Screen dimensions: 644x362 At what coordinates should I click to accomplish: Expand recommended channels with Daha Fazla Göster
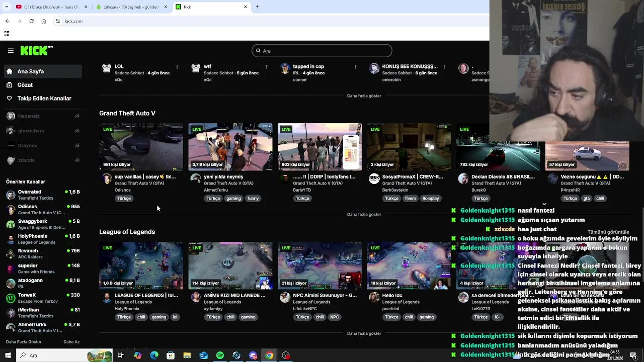point(24,342)
